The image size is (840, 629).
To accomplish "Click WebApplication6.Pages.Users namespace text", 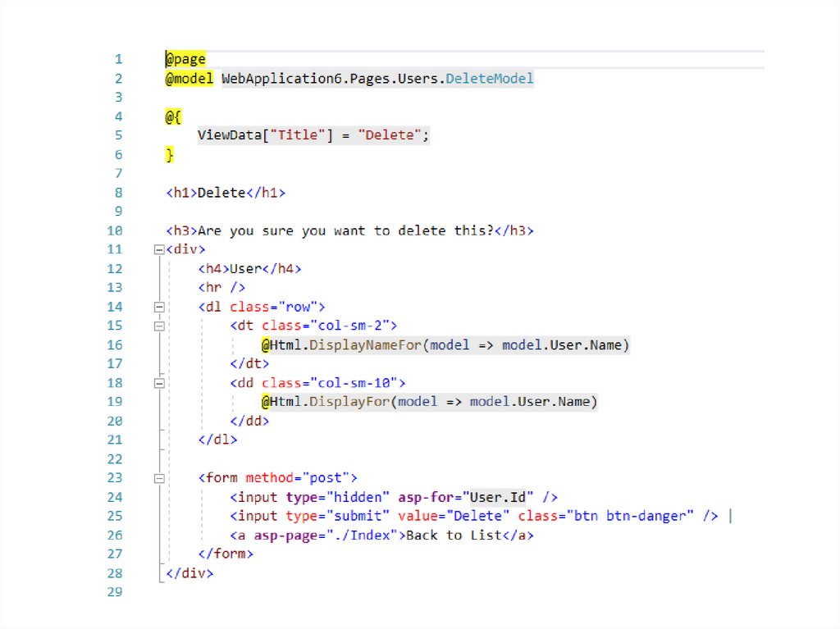I will (x=331, y=79).
